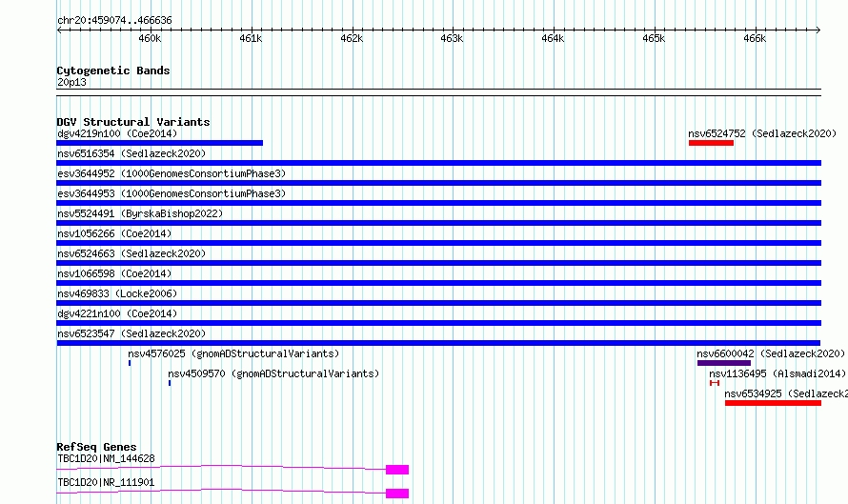Select the red nsv6534925 variant bar
The width and height of the screenshot is (848, 504).
pyautogui.click(x=774, y=403)
